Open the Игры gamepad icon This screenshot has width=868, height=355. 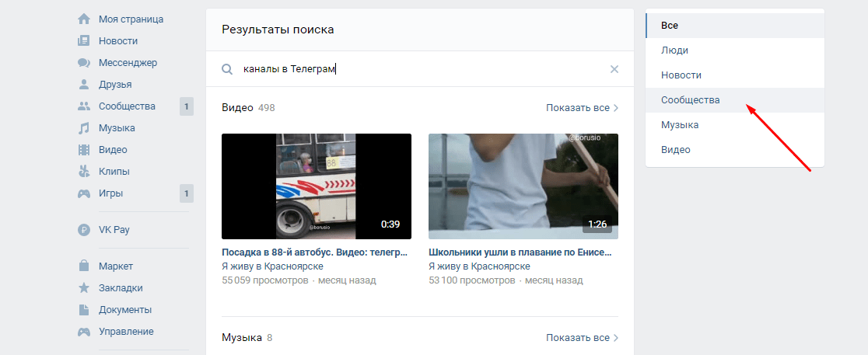84,193
